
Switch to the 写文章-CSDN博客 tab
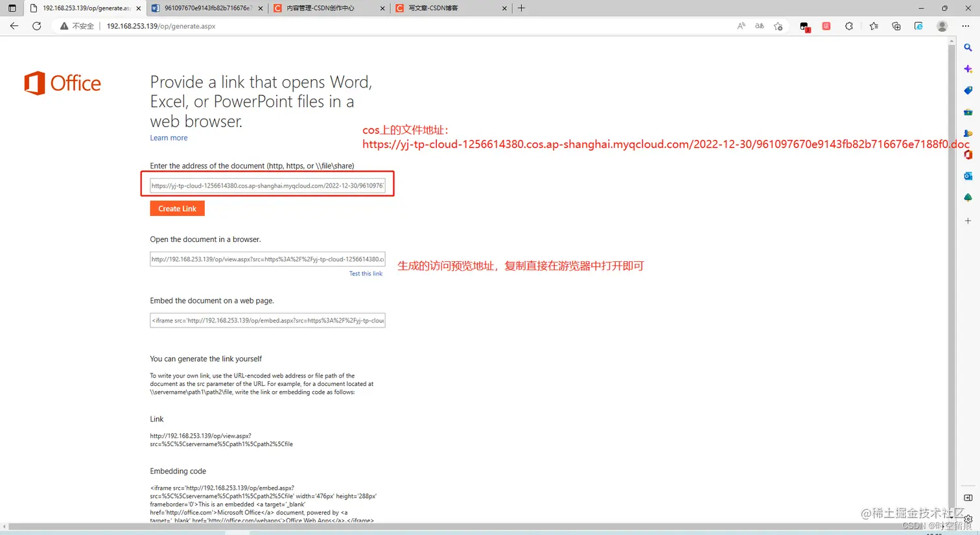[450, 8]
